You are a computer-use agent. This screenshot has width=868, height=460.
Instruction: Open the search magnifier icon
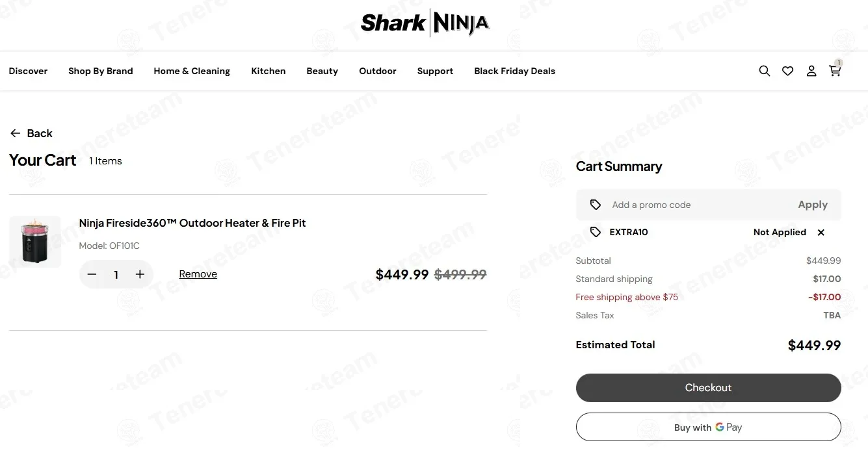click(x=765, y=71)
